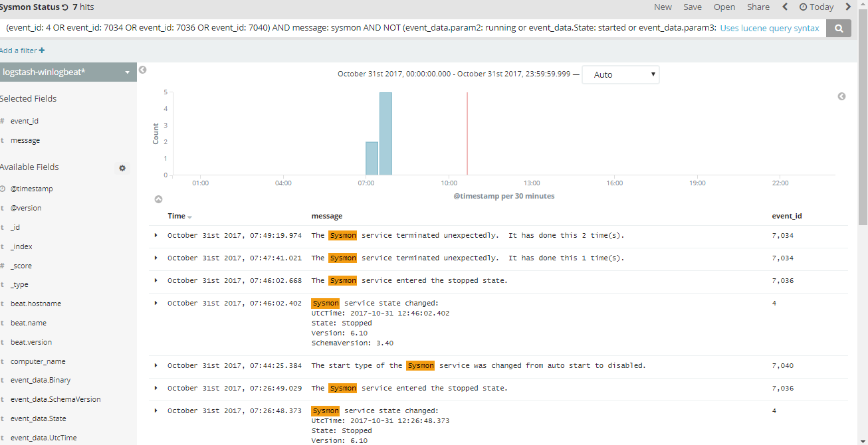Click the event_id column header
The height and width of the screenshot is (445, 868).
[x=787, y=216]
